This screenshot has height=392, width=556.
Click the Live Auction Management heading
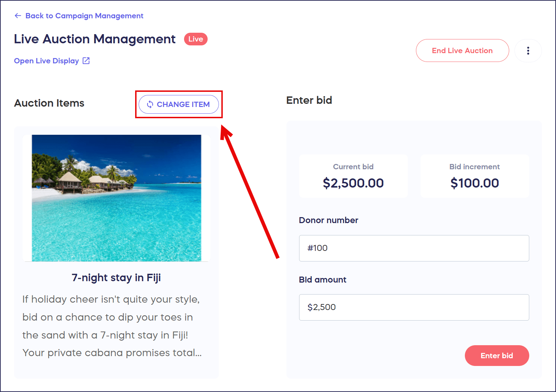tap(95, 39)
